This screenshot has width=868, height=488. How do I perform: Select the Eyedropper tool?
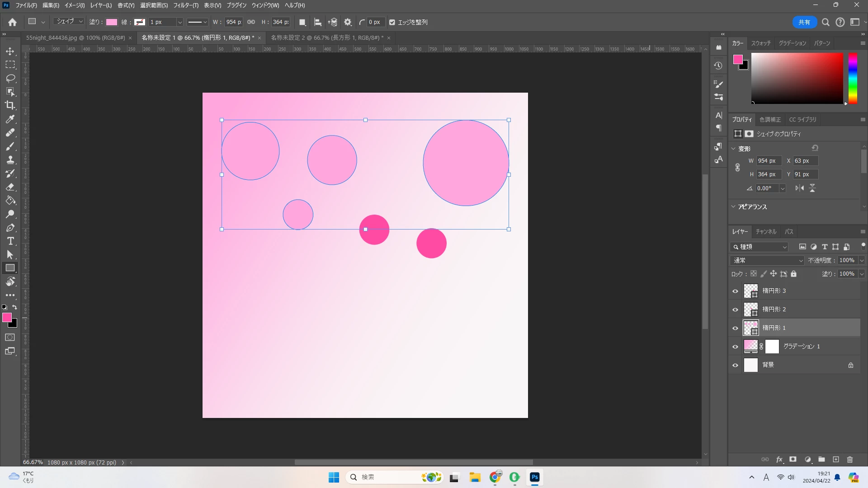click(10, 119)
